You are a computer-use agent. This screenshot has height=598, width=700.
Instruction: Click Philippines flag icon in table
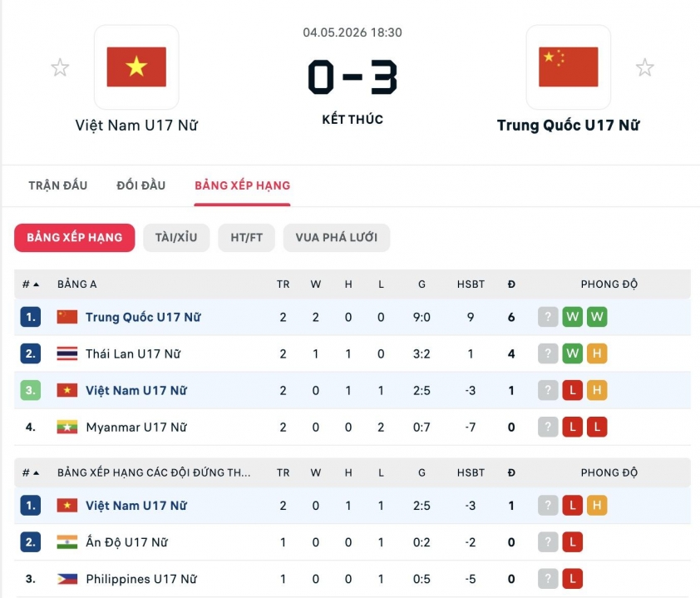coord(67,579)
